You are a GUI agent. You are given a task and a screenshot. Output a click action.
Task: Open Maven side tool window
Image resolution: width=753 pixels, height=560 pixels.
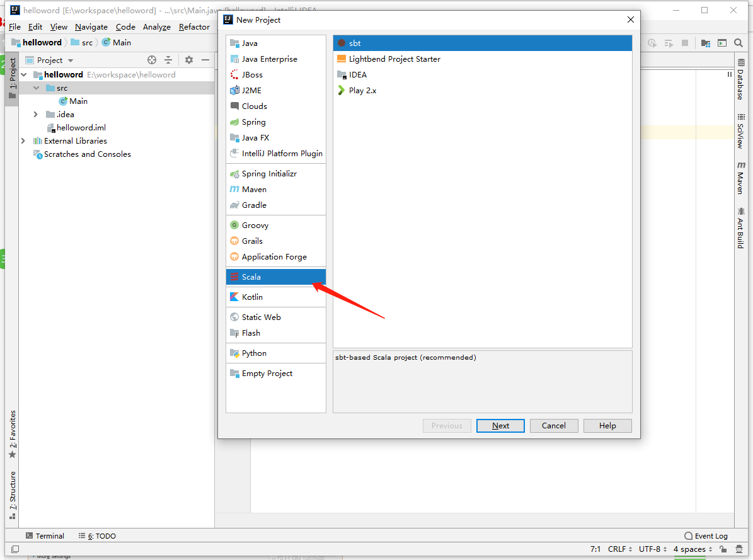click(741, 178)
